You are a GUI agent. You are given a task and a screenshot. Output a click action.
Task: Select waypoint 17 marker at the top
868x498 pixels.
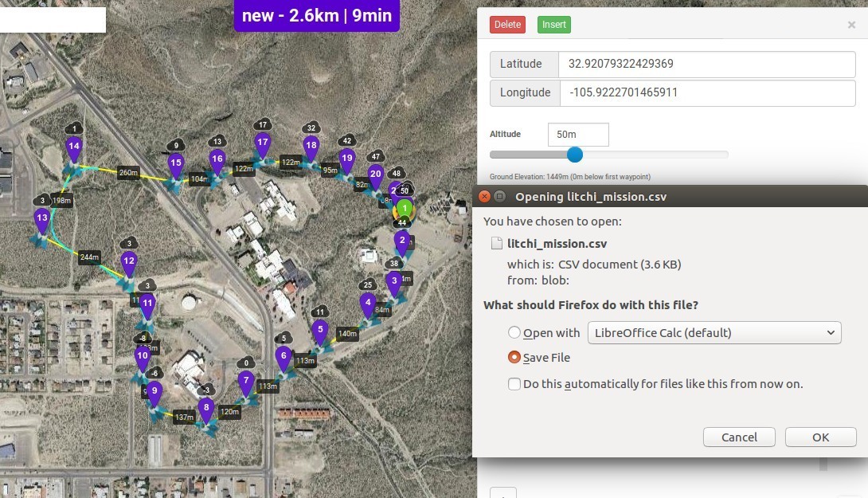[262, 143]
